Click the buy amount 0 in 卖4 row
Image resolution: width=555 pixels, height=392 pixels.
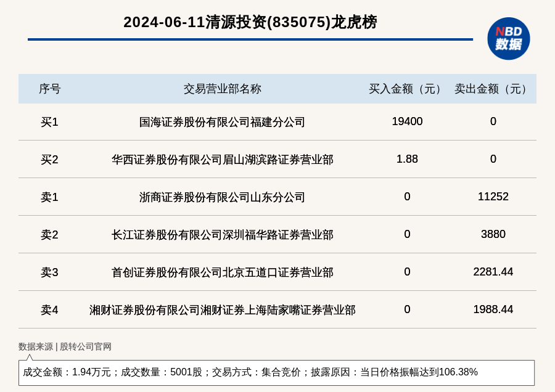coord(407,309)
